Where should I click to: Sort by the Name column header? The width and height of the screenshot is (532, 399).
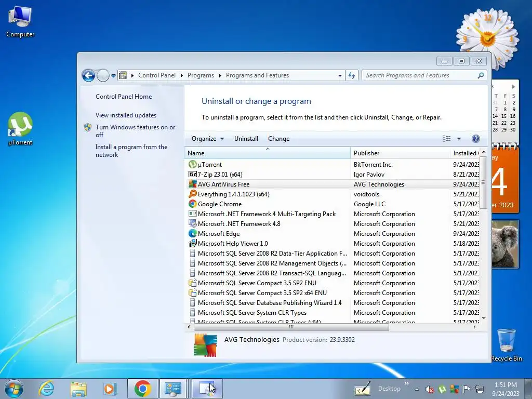pyautogui.click(x=268, y=153)
